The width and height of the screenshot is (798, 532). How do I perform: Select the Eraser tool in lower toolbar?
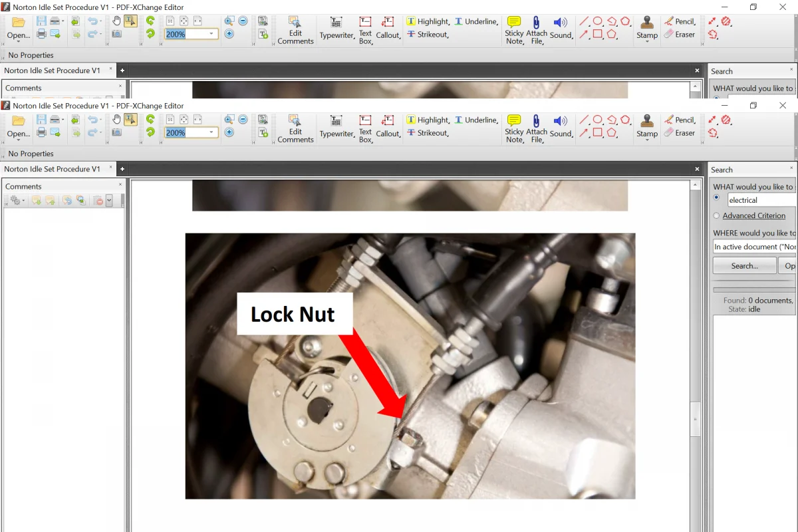[x=679, y=133]
